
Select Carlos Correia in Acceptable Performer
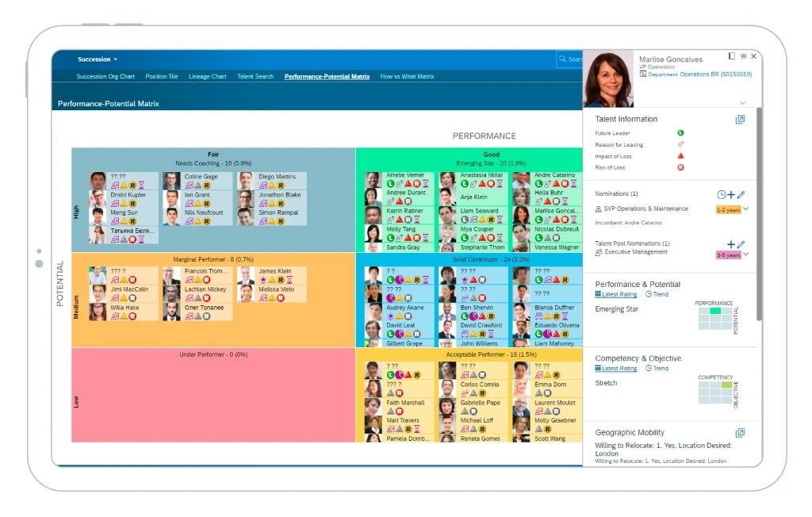click(x=473, y=389)
